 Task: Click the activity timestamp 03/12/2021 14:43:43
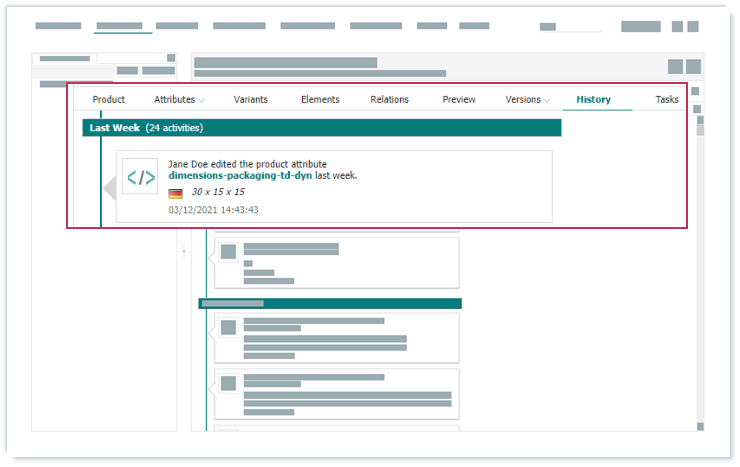click(x=213, y=210)
